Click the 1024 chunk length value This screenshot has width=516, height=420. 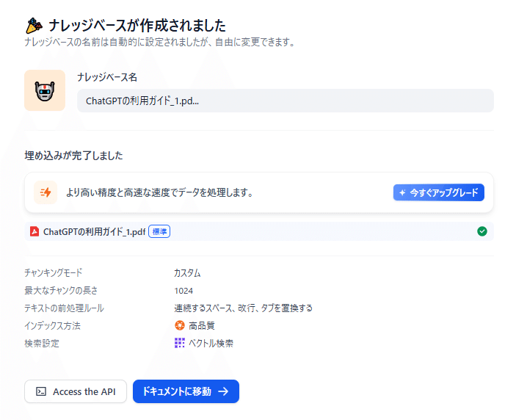[183, 291]
